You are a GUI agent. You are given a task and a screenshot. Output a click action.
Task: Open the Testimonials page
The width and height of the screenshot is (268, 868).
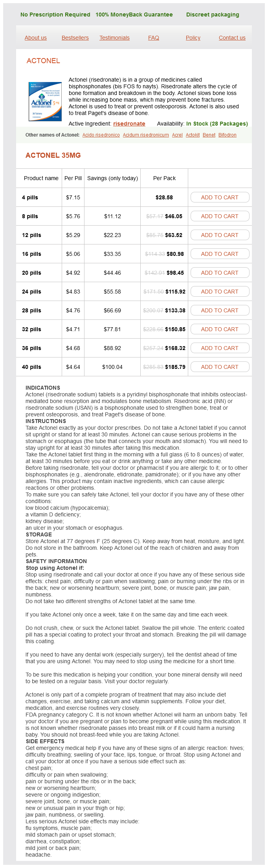(x=114, y=38)
